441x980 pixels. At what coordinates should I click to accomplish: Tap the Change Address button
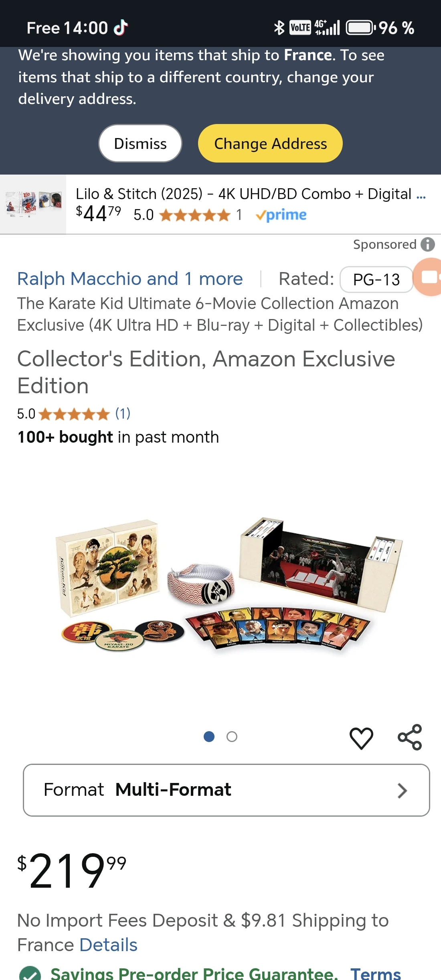coord(270,143)
